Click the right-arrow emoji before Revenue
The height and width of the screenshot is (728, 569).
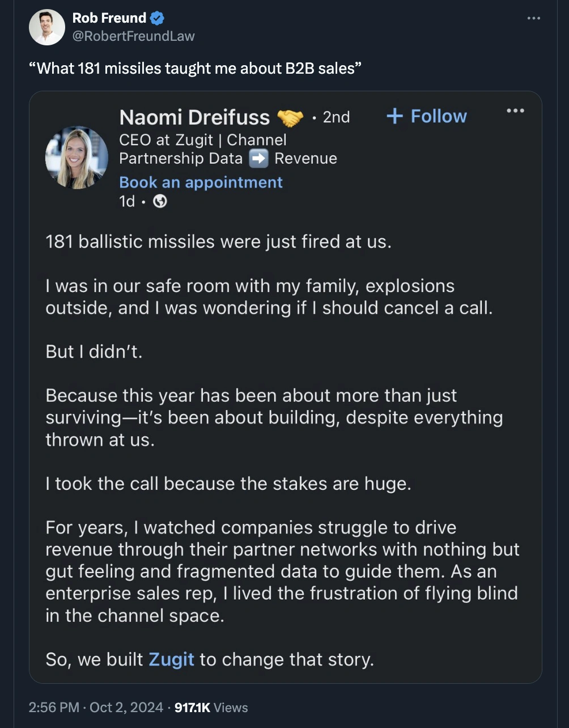pyautogui.click(x=258, y=159)
